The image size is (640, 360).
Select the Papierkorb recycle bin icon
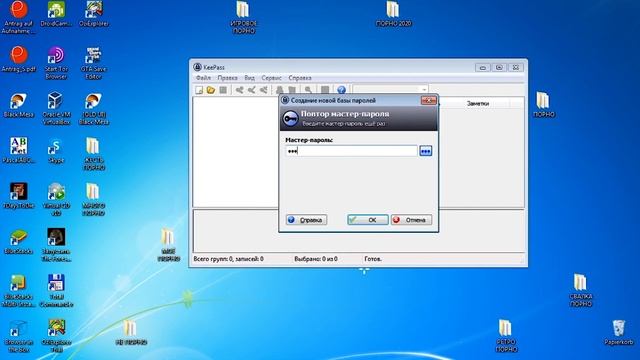pos(619,333)
